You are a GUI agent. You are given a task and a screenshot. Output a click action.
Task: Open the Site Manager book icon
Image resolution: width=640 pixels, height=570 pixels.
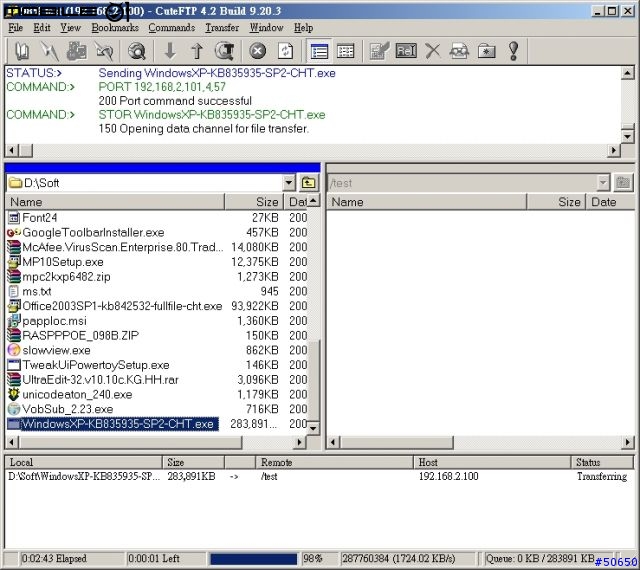click(x=22, y=51)
